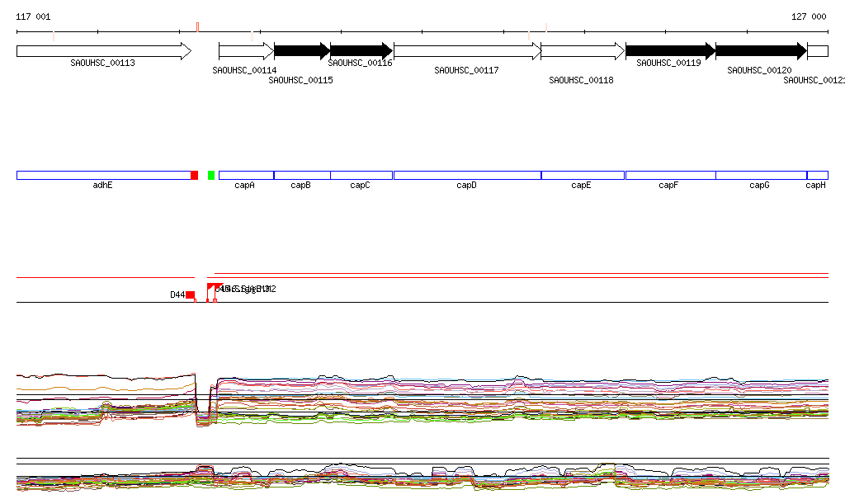Click the capD annotation box
Screen dimensions: 845x504
pyautogui.click(x=467, y=175)
